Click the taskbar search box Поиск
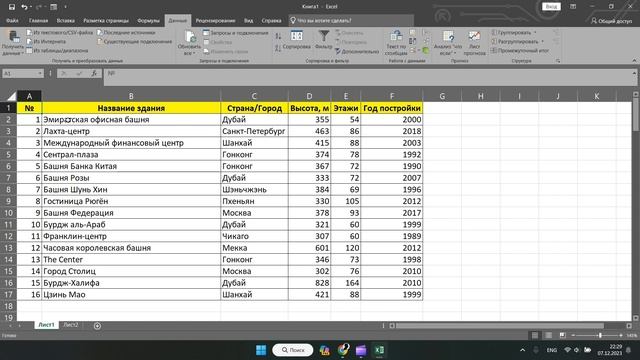 tap(293, 350)
